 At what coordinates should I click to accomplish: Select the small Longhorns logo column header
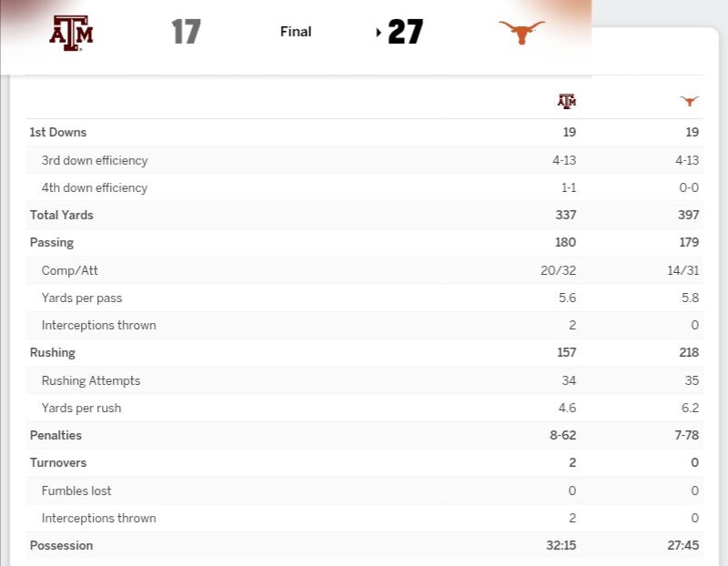pos(690,101)
